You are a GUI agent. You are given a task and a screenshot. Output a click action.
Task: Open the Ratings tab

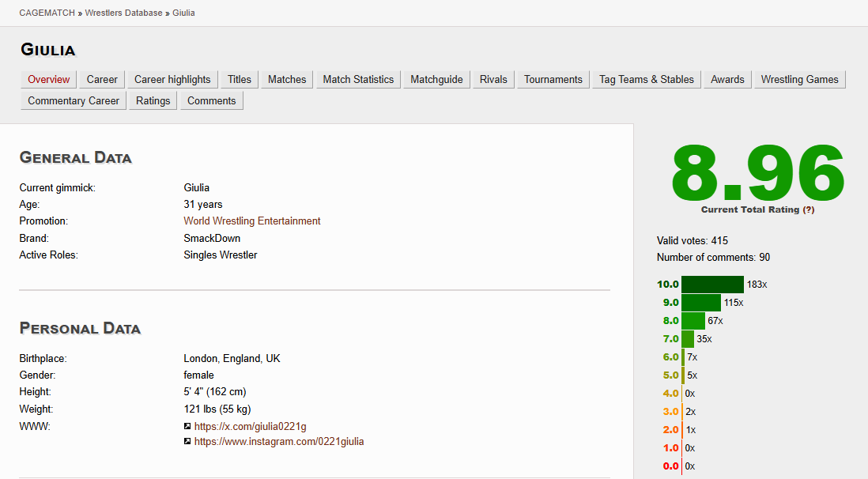click(153, 100)
